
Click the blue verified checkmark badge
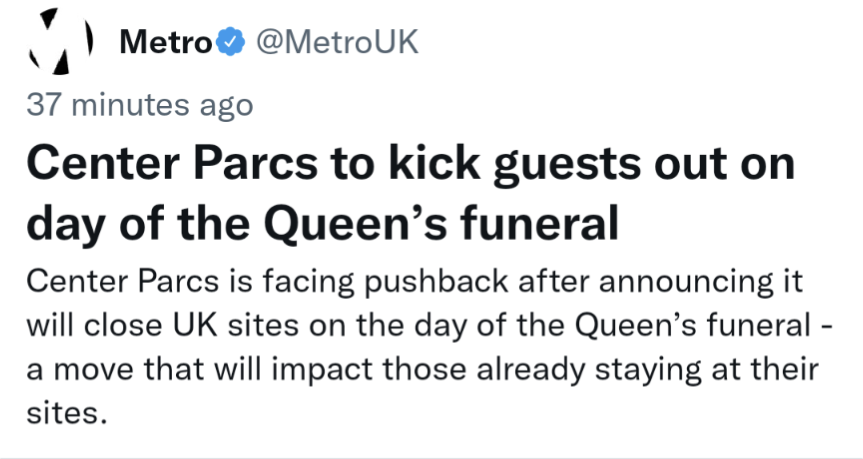coord(230,42)
